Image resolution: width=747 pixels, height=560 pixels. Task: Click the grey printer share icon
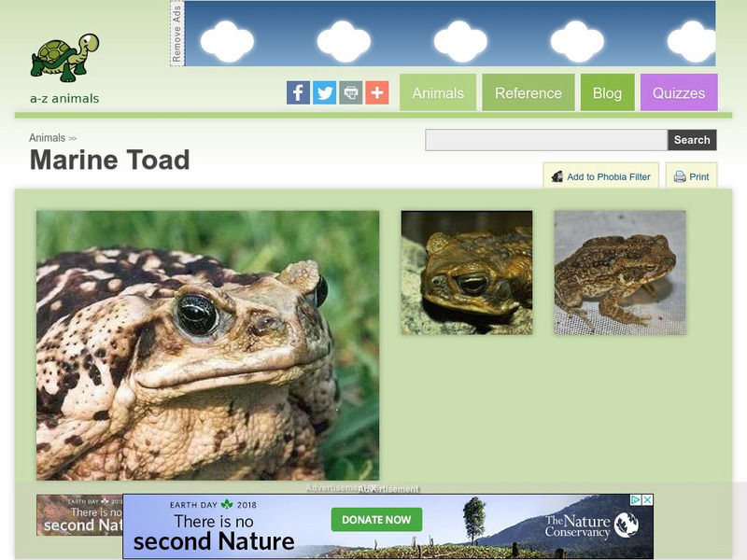click(x=351, y=92)
